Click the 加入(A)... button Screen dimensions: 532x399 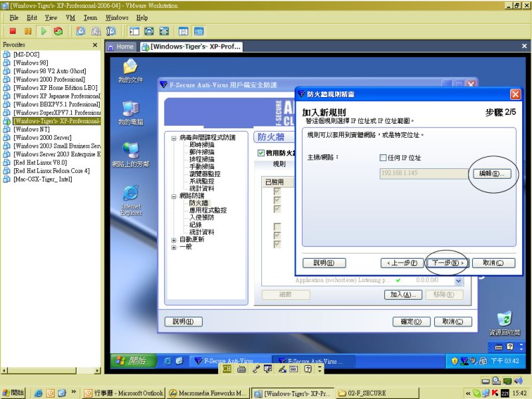[403, 295]
